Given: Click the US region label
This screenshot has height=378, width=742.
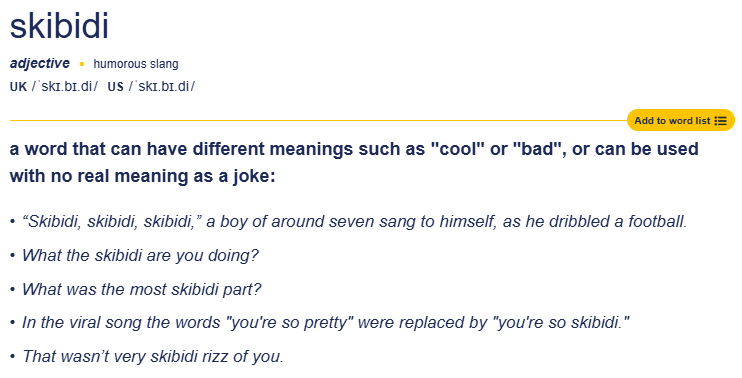Looking at the screenshot, I should tap(115, 87).
